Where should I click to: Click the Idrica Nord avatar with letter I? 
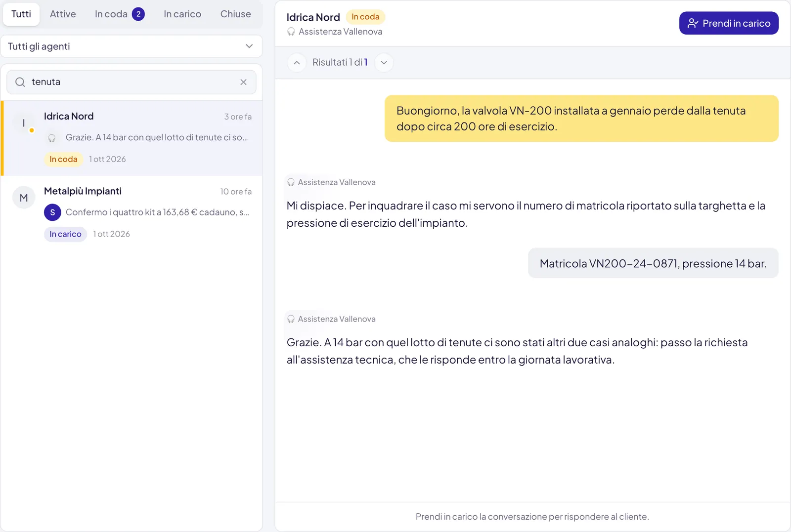point(24,123)
